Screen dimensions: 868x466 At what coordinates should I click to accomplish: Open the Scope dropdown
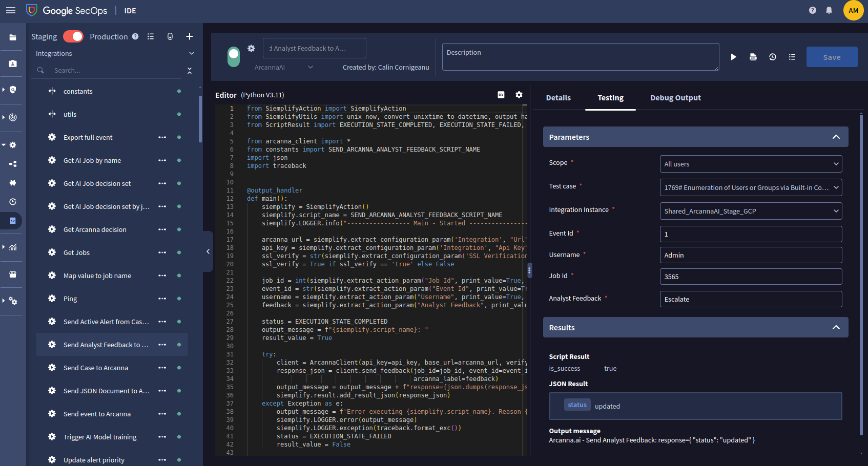pyautogui.click(x=751, y=164)
